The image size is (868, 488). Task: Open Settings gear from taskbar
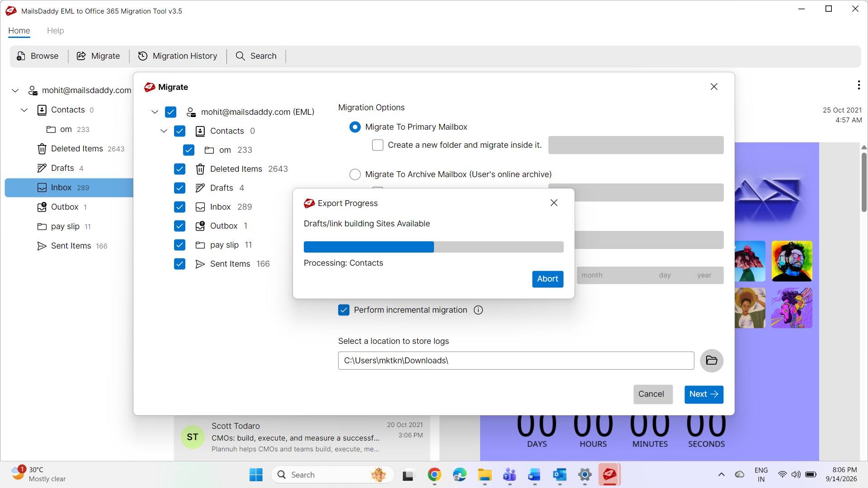[585, 475]
